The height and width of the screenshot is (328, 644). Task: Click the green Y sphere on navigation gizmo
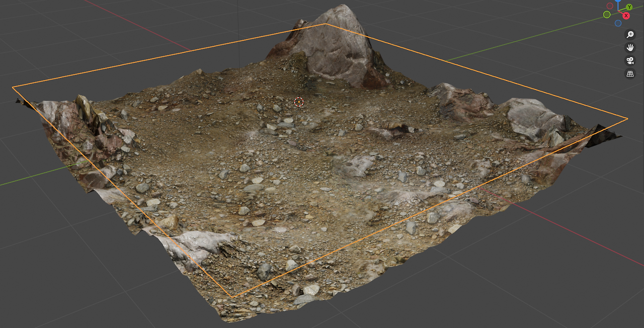629,7
